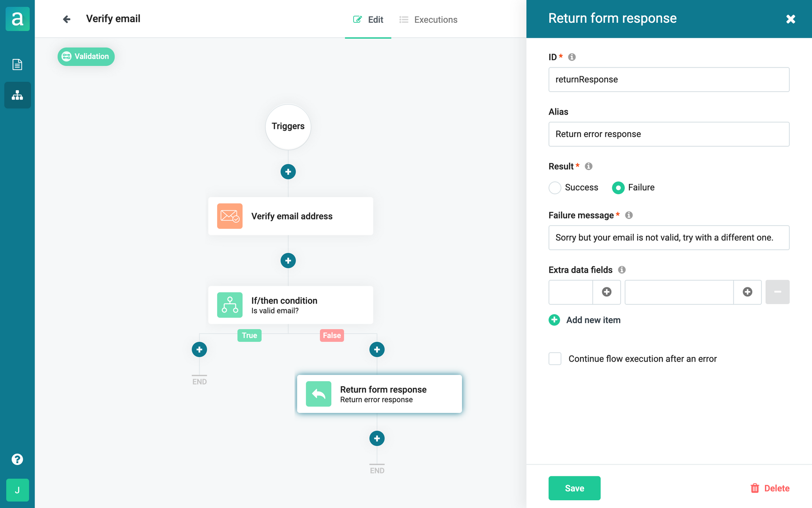Add a step under the True branch
This screenshot has width=812, height=508.
199,350
